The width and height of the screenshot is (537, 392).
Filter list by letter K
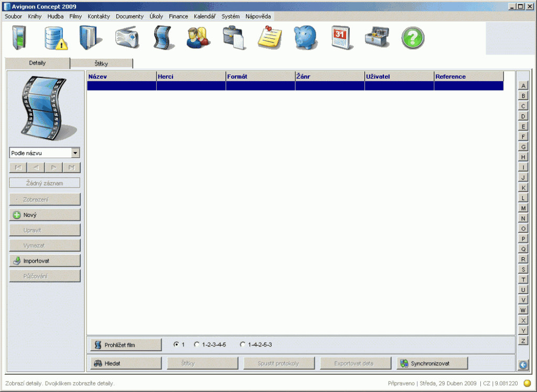coord(523,188)
